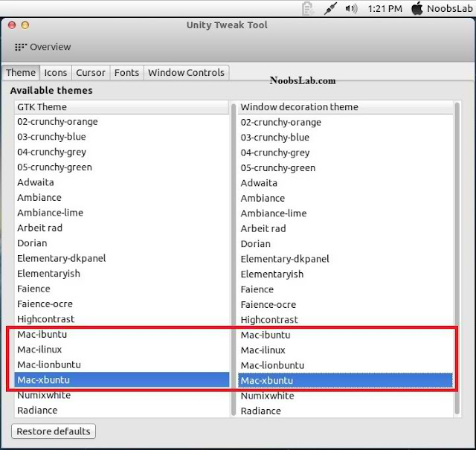The image size is (476, 450).
Task: Click the Window decoration theme column header
Action: coord(345,107)
